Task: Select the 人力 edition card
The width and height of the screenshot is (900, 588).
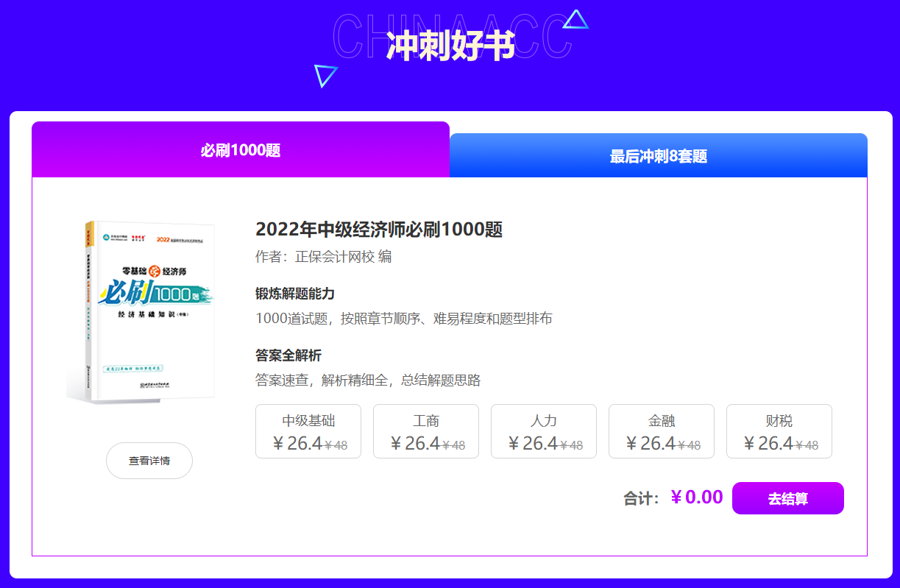Action: (x=543, y=431)
